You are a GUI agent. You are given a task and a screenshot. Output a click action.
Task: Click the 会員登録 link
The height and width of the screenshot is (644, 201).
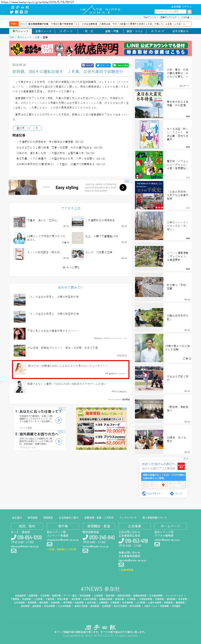pos(176,7)
